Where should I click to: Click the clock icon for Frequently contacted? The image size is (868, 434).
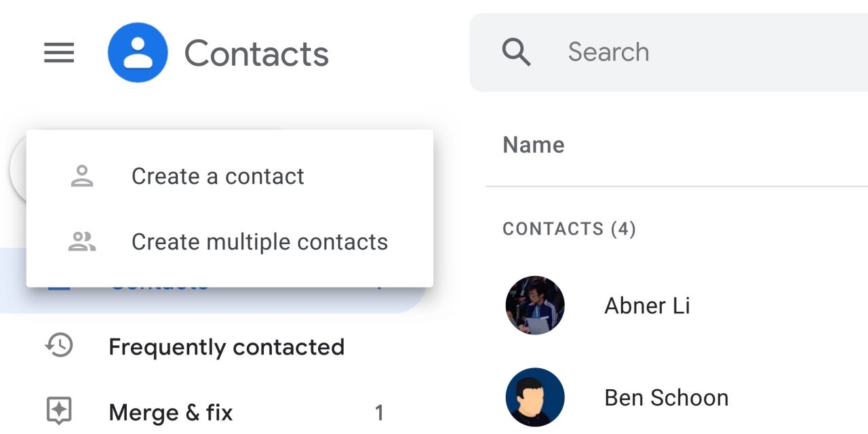click(60, 347)
